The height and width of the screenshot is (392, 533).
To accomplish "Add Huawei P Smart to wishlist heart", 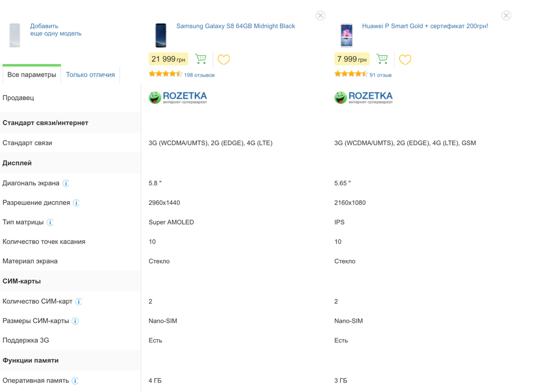I will tap(405, 60).
